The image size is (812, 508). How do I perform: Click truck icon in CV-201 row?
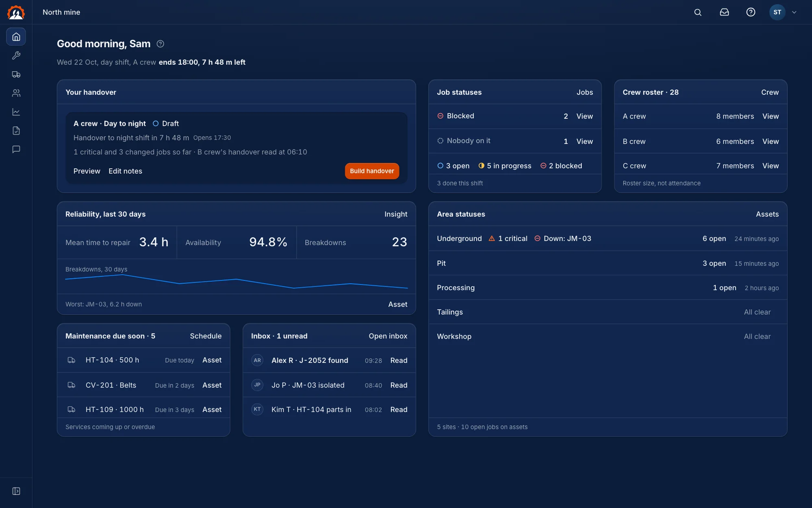pyautogui.click(x=71, y=385)
